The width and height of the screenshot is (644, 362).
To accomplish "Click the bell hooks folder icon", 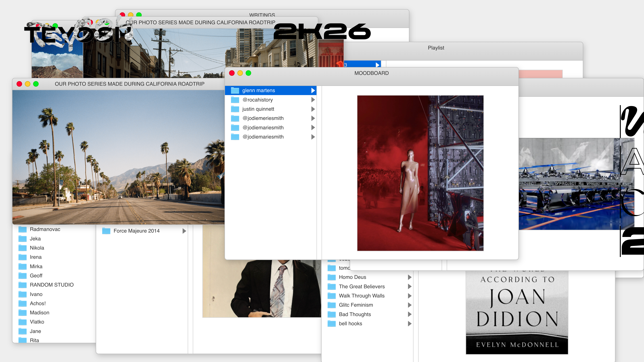I will point(332,324).
